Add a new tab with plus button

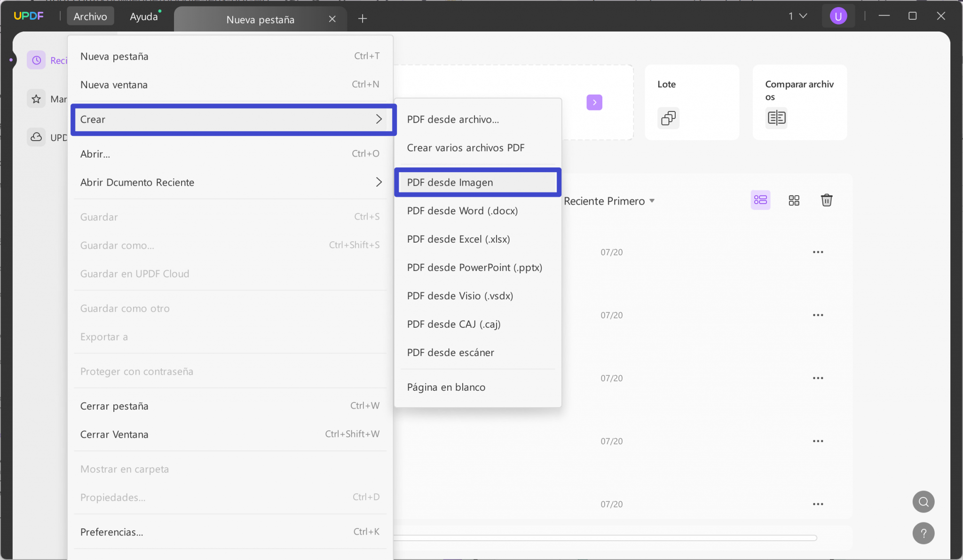(x=363, y=19)
